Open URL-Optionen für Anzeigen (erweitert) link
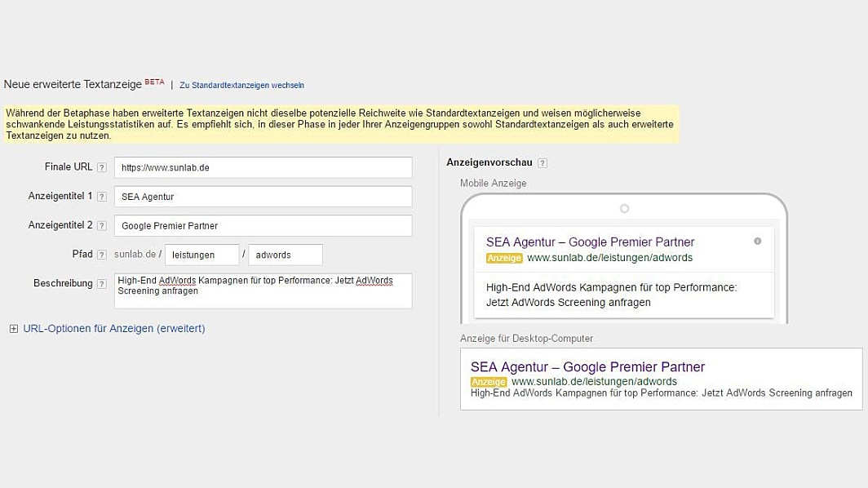Image resolution: width=868 pixels, height=488 pixels. pos(114,329)
